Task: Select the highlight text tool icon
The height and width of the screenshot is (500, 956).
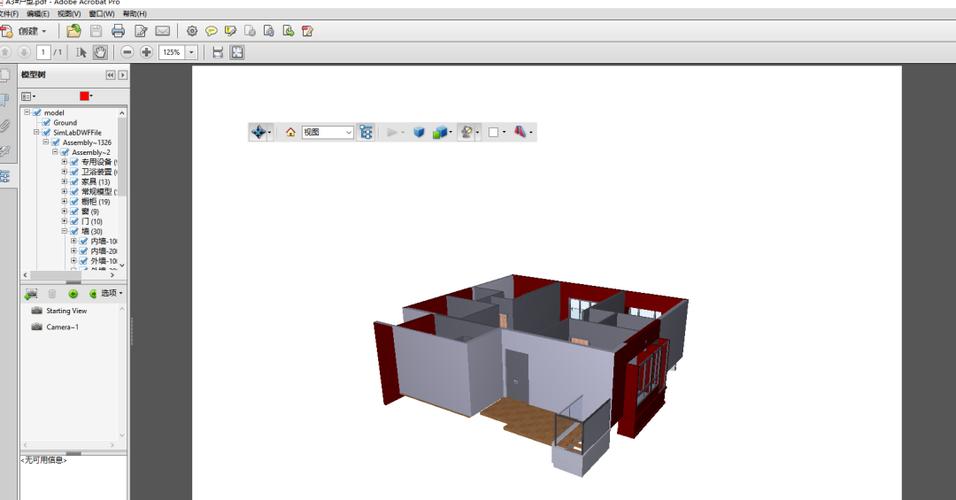Action: tap(230, 30)
